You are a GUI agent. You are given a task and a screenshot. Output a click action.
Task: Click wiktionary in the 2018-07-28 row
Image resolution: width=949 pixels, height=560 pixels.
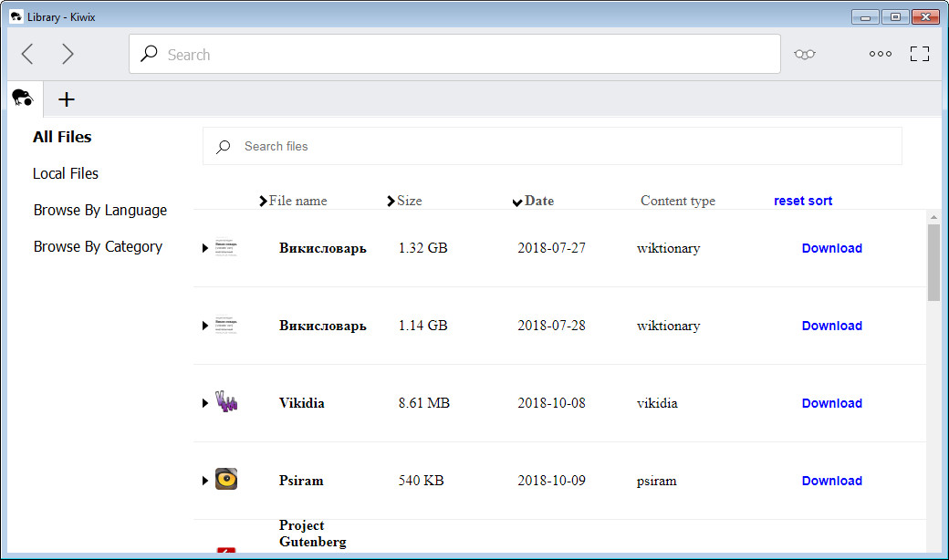pyautogui.click(x=668, y=326)
